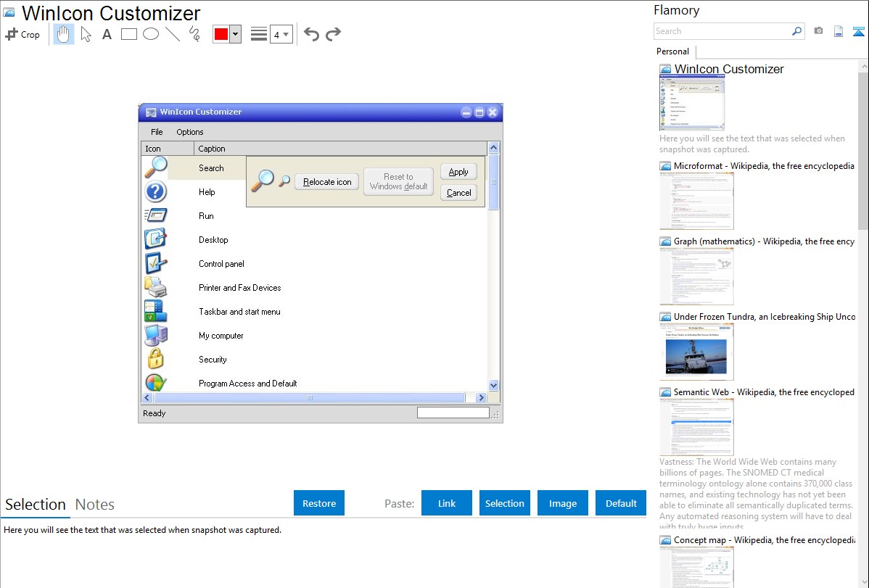The width and height of the screenshot is (869, 588).
Task: Open the line width 4 dropdown
Action: (281, 34)
